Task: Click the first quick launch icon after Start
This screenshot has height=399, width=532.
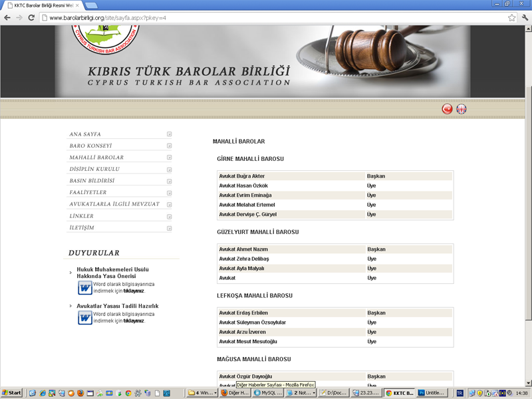Action: [x=32, y=393]
